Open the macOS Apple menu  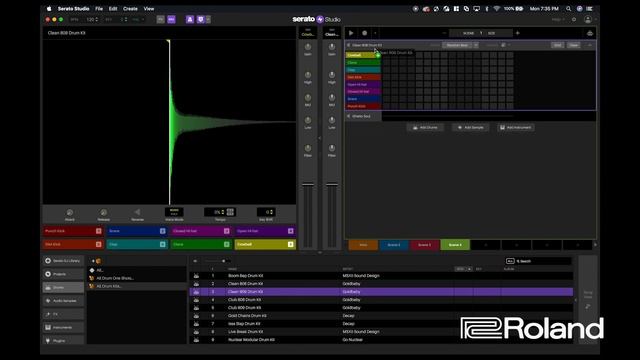click(49, 9)
